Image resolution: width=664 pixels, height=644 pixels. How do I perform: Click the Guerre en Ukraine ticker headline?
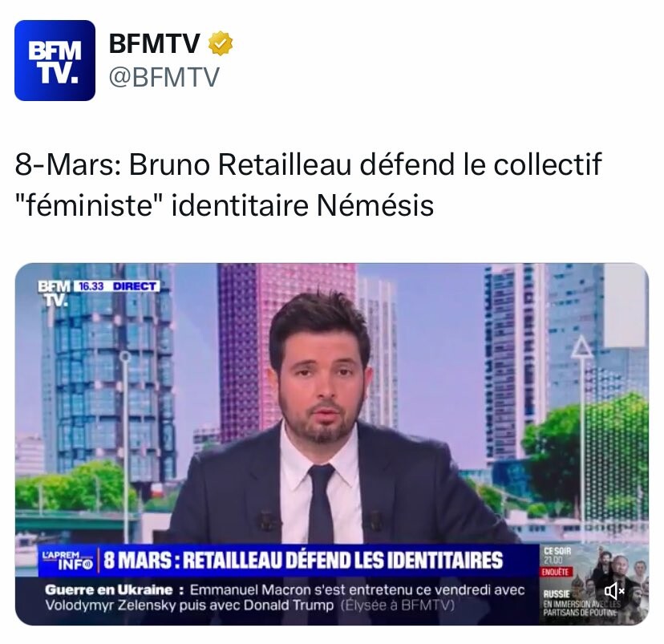point(109,589)
